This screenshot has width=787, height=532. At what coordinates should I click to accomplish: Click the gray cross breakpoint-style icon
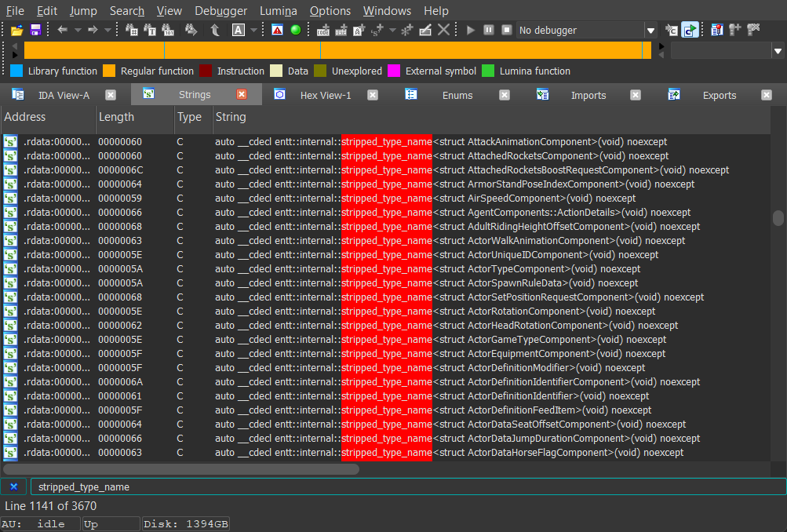(753, 30)
